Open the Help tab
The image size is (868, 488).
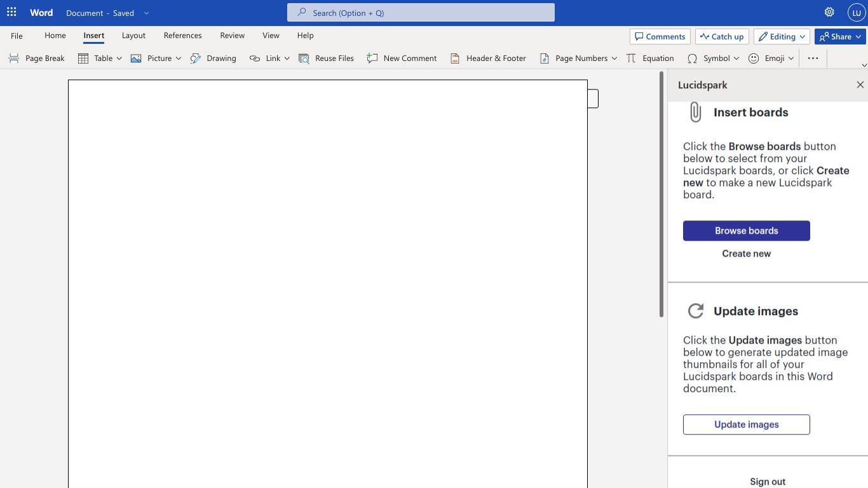click(x=306, y=36)
